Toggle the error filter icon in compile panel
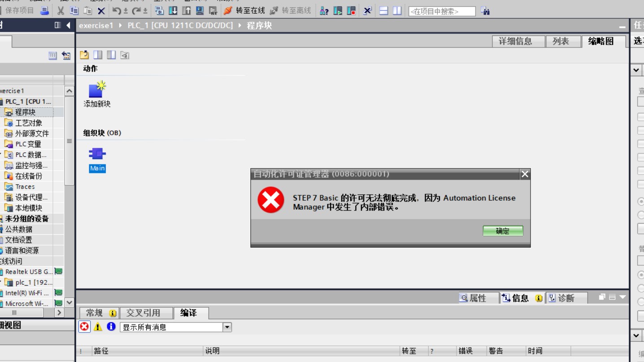Image resolution: width=644 pixels, height=362 pixels. (84, 327)
